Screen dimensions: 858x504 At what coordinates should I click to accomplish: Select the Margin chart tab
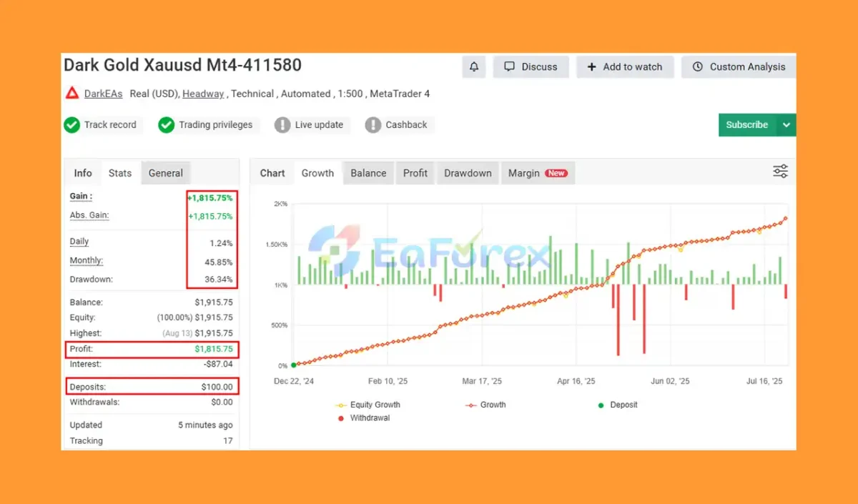point(538,173)
